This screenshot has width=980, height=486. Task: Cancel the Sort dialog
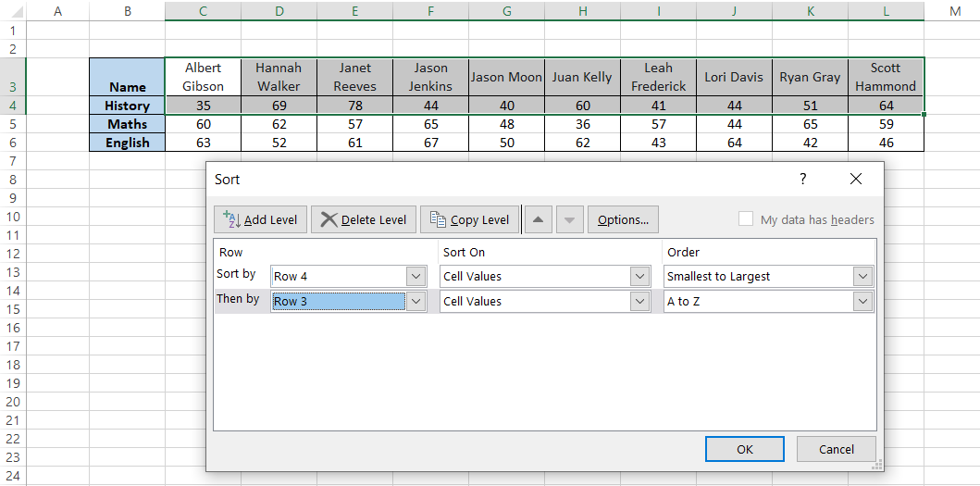[x=836, y=449]
